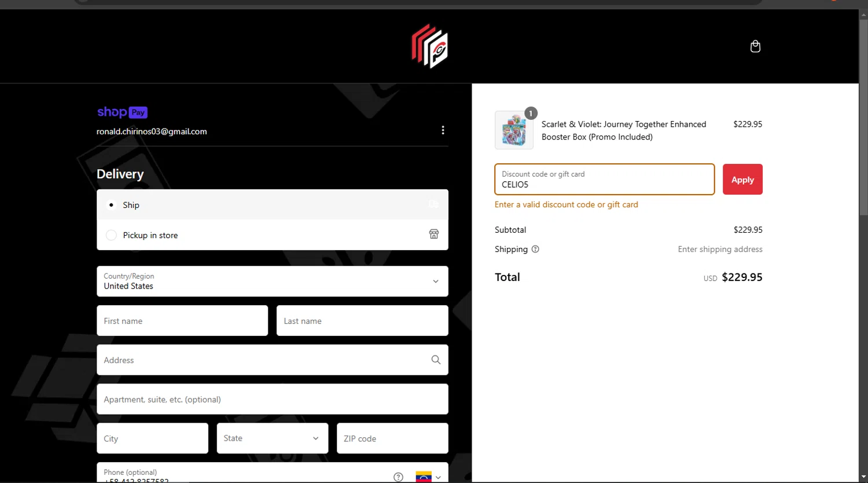Apply the discount code
This screenshot has width=868, height=483.
(742, 180)
